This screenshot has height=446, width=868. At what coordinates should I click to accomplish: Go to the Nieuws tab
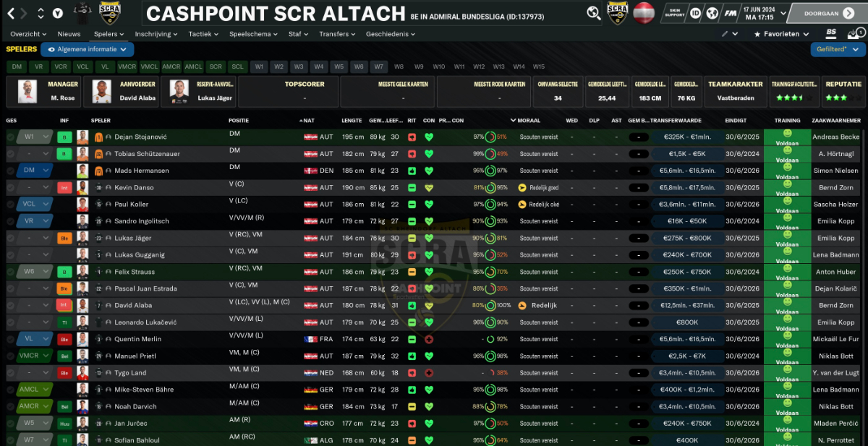click(69, 34)
